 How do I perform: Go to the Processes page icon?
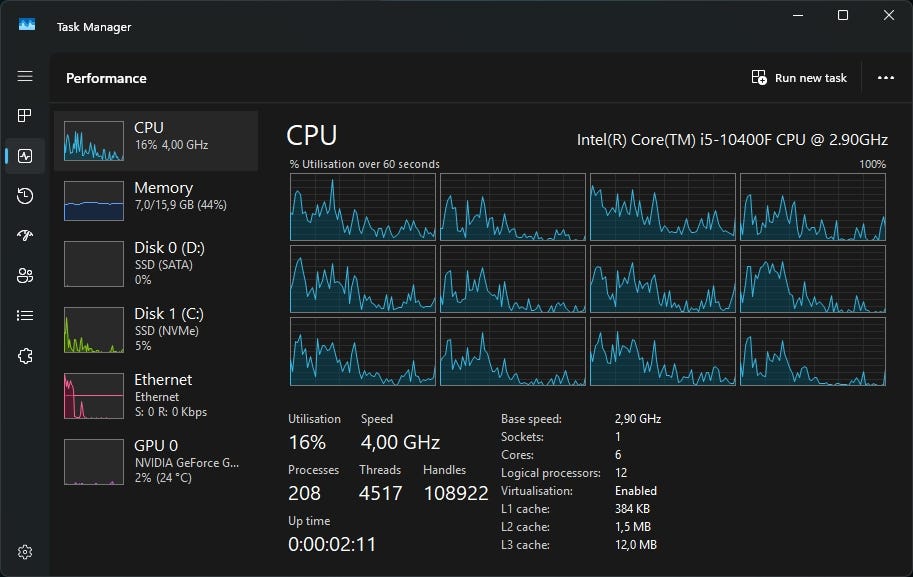(25, 116)
